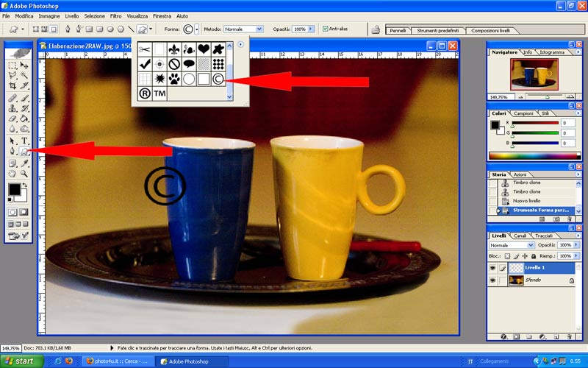Select the scissors shape preset
This screenshot has width=588, height=368.
[x=144, y=49]
